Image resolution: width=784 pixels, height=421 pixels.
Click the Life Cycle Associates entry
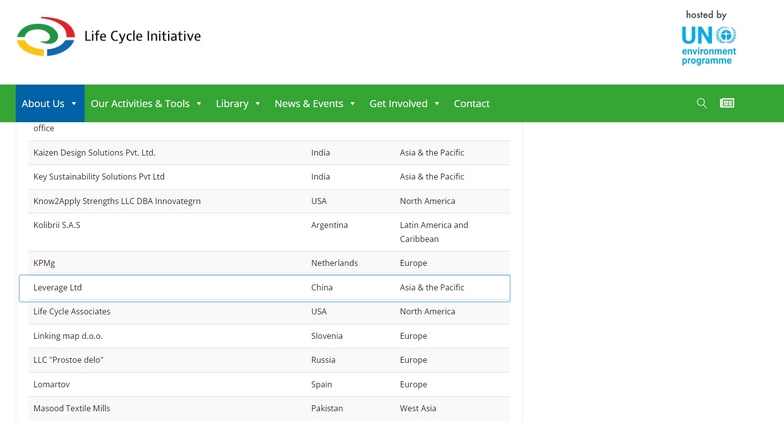click(72, 312)
